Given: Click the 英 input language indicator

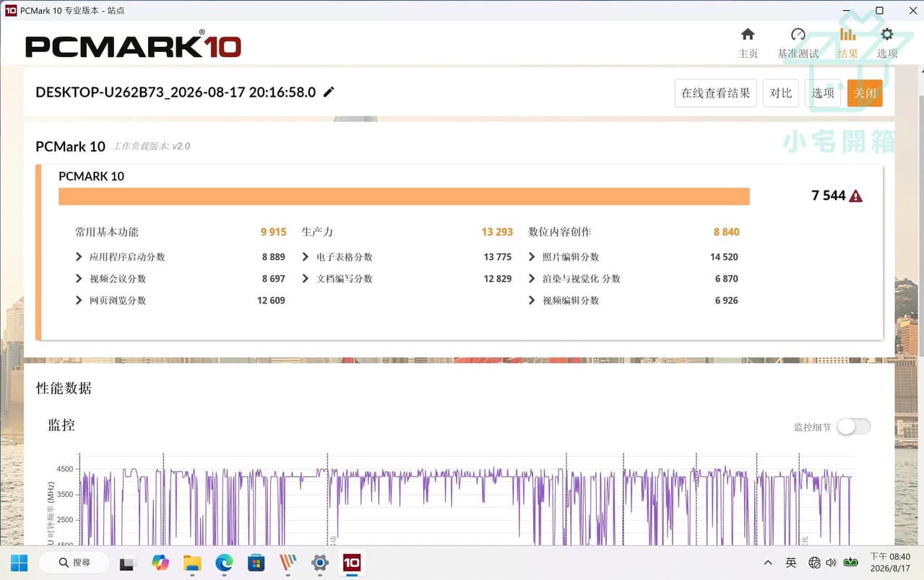Looking at the screenshot, I should [791, 563].
